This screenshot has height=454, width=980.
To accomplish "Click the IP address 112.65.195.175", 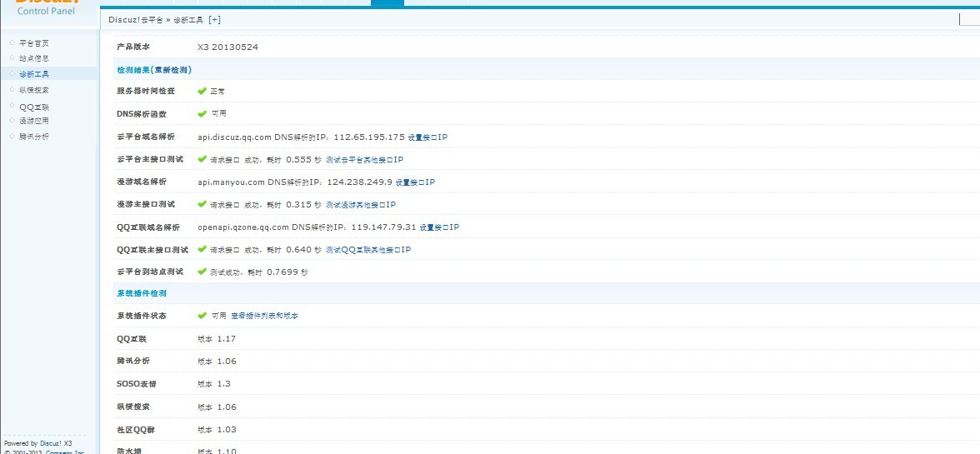I will click(369, 137).
